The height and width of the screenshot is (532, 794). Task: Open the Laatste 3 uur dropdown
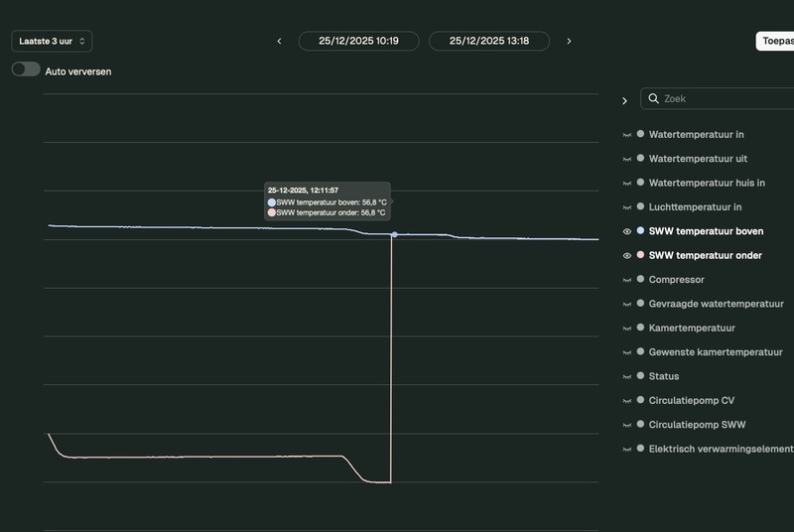52,42
